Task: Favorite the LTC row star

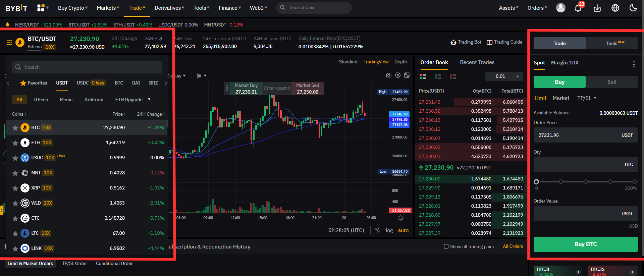Action: (15, 233)
